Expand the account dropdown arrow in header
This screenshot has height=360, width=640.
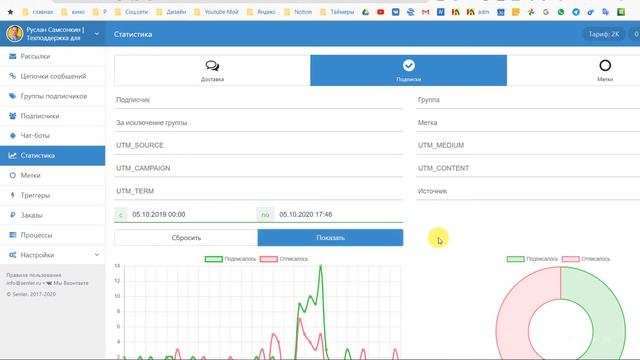coord(97,33)
